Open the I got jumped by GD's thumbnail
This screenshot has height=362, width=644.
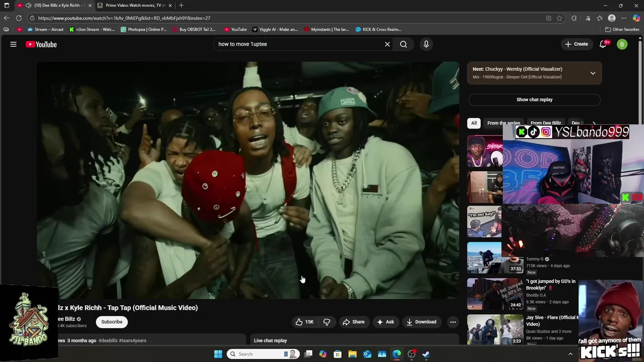(x=495, y=294)
